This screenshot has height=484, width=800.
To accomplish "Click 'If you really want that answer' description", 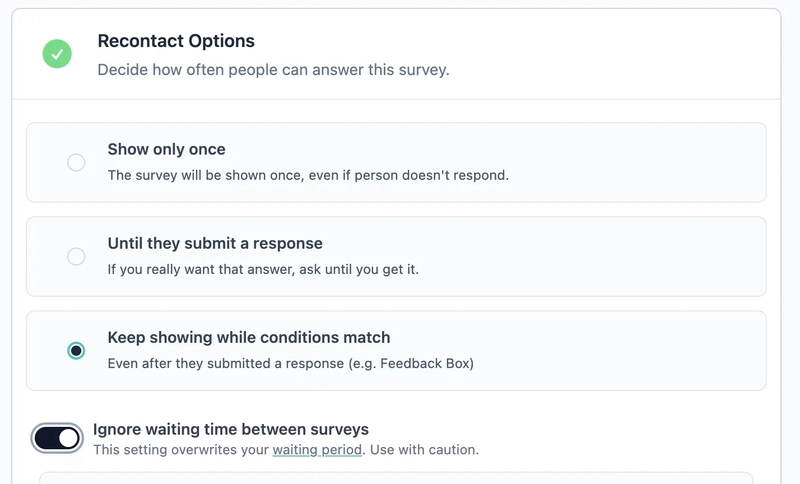I will tap(263, 269).
